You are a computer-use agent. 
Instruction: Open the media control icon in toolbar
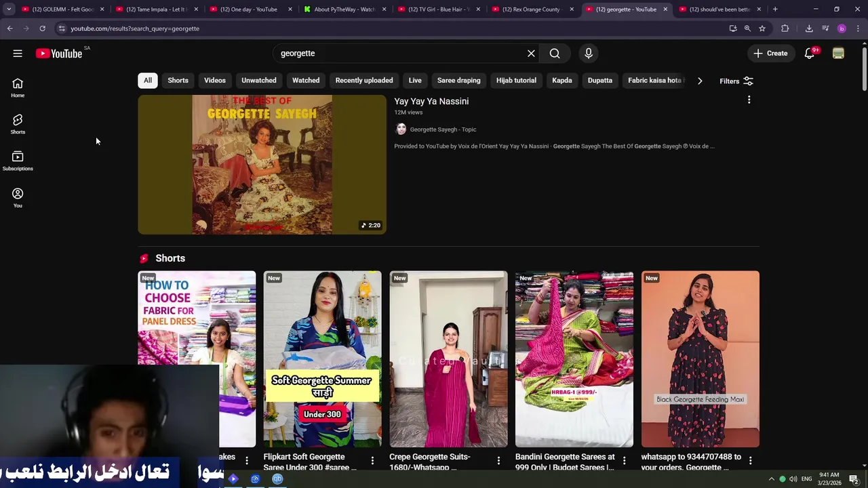[825, 28]
